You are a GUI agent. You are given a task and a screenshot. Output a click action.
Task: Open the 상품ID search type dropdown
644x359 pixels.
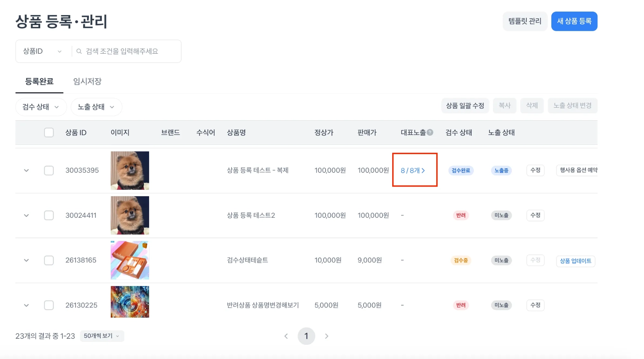(42, 51)
